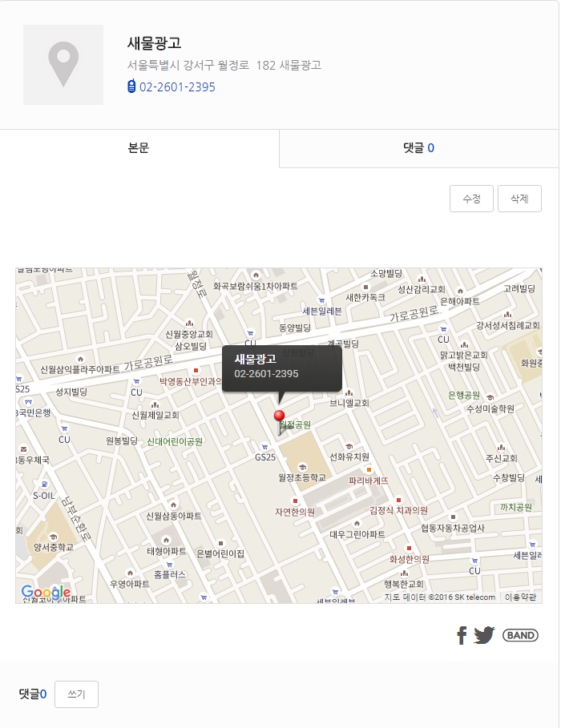
Task: Click 양서중학교 school icon on map
Action: click(54, 537)
